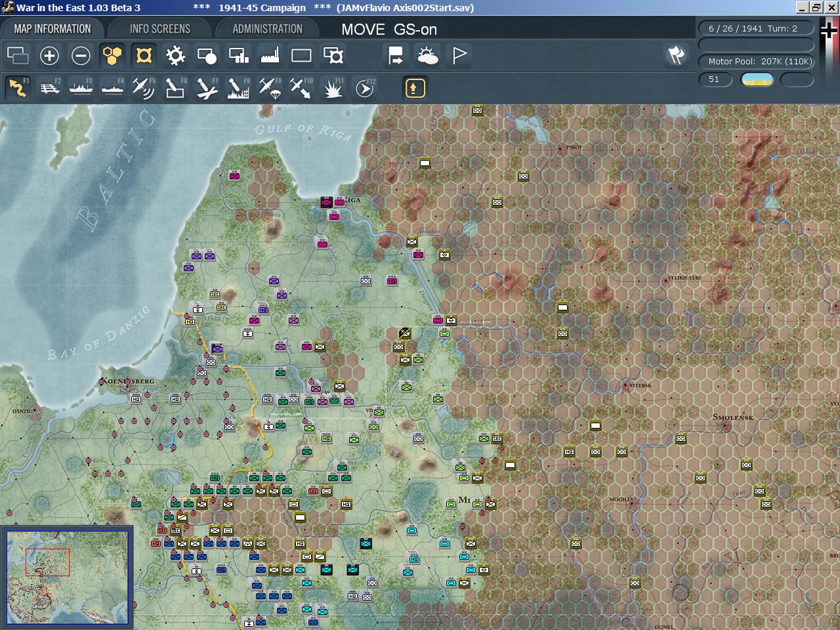Click the Vitebsk town label
Image resolution: width=840 pixels, height=630 pixels.
point(639,386)
